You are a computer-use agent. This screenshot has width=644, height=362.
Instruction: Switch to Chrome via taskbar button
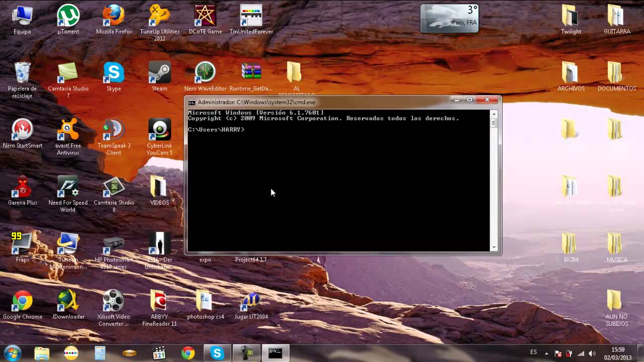click(188, 353)
